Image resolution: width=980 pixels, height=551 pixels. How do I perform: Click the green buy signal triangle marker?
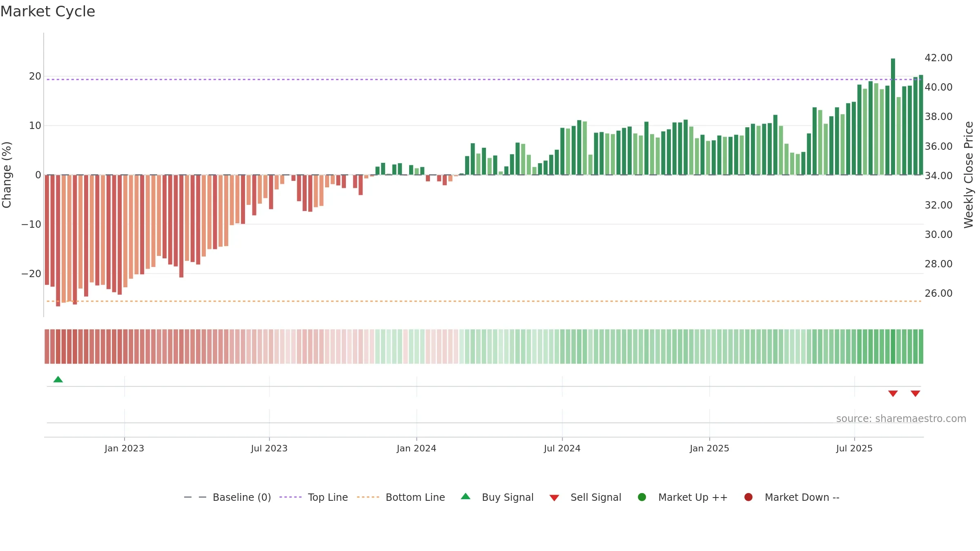pos(58,379)
